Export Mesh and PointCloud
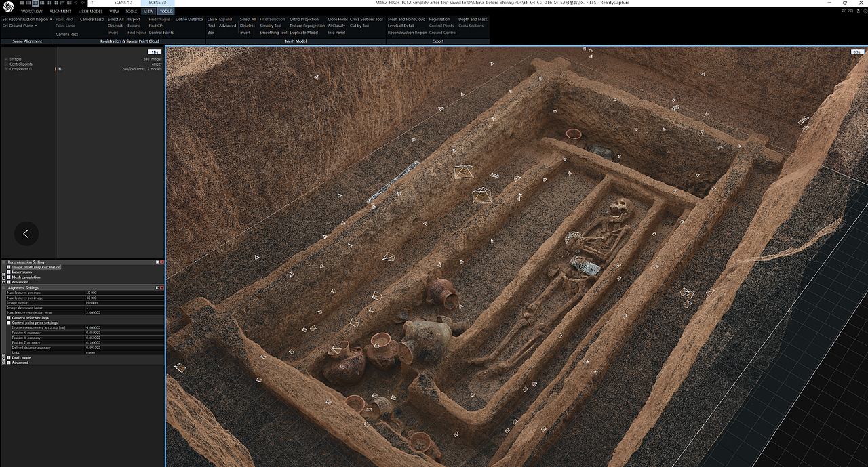This screenshot has width=868, height=467. [x=406, y=19]
